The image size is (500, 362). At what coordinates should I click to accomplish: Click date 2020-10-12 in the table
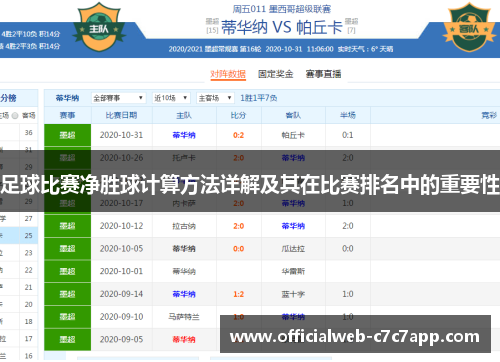(x=121, y=226)
